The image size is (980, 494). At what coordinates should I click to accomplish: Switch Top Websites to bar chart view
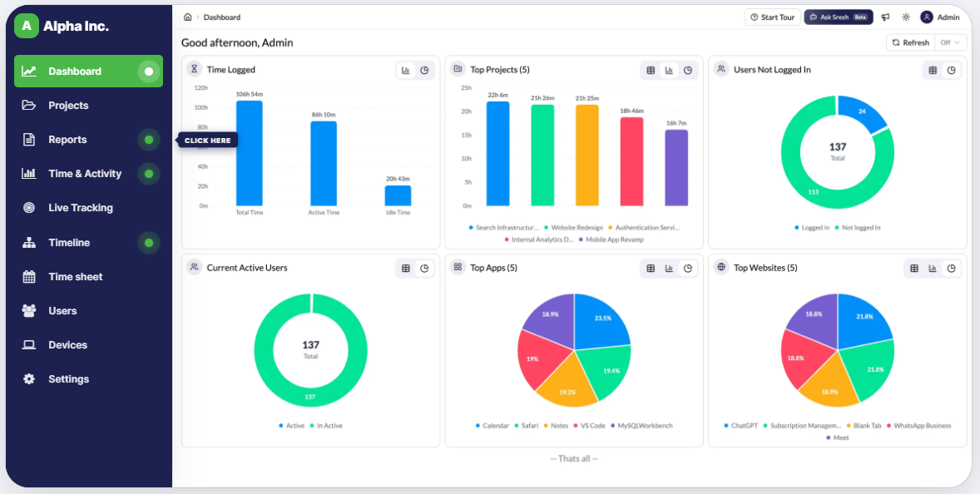pos(933,269)
